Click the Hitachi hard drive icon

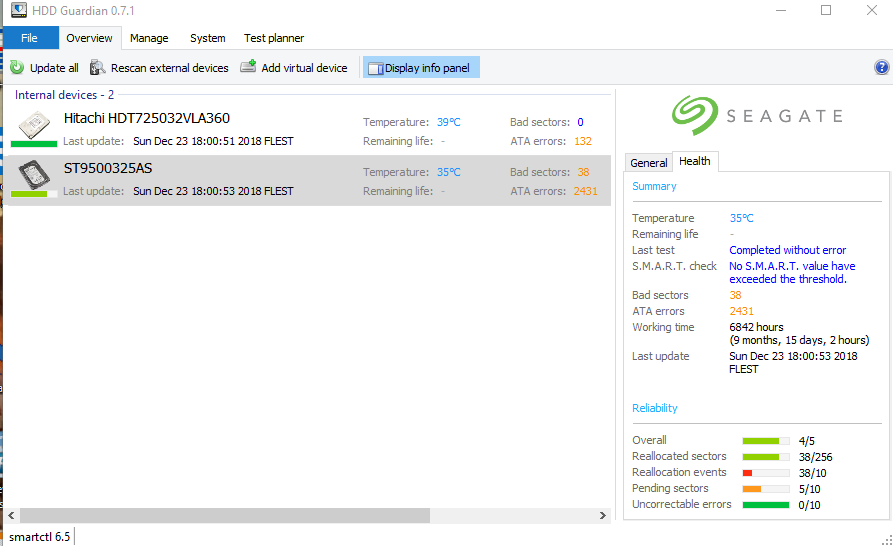[x=34, y=125]
